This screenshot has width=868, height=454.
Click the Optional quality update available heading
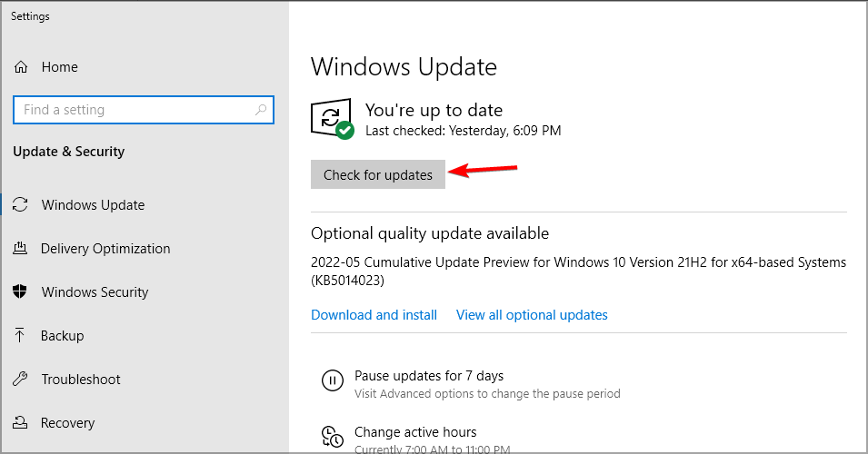[430, 233]
